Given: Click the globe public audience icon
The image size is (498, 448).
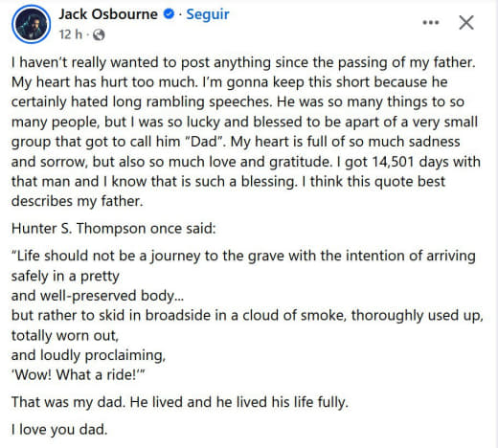Looking at the screenshot, I should tap(99, 34).
